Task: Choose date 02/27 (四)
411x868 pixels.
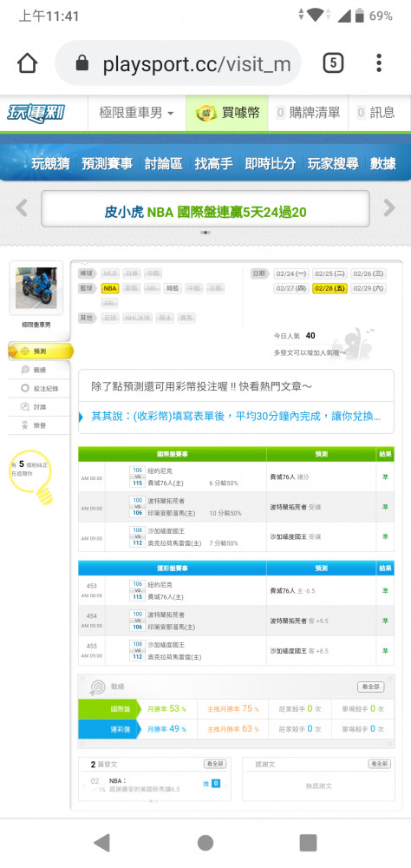Action: tap(291, 288)
